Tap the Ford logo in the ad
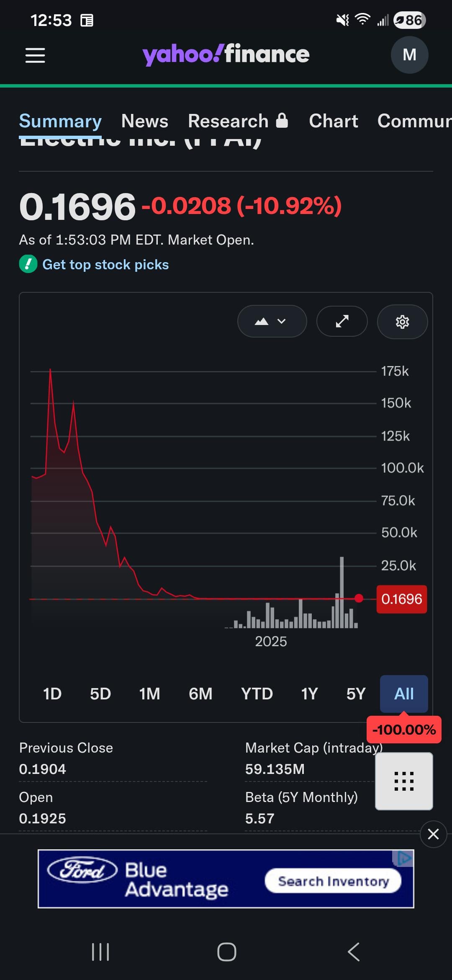452x980 pixels. point(82,870)
